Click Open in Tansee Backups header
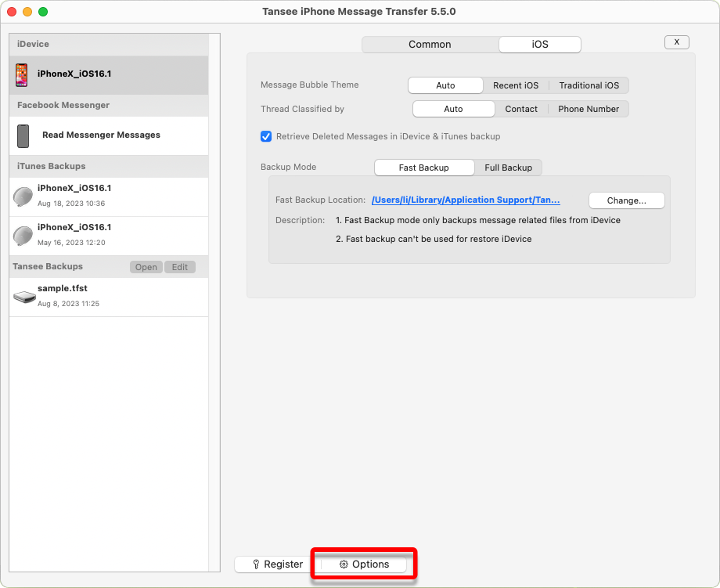The image size is (720, 588). pos(146,267)
